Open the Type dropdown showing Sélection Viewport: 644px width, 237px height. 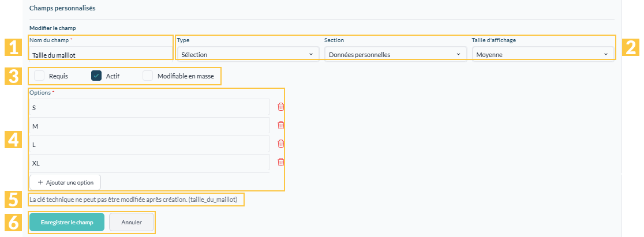(x=248, y=54)
